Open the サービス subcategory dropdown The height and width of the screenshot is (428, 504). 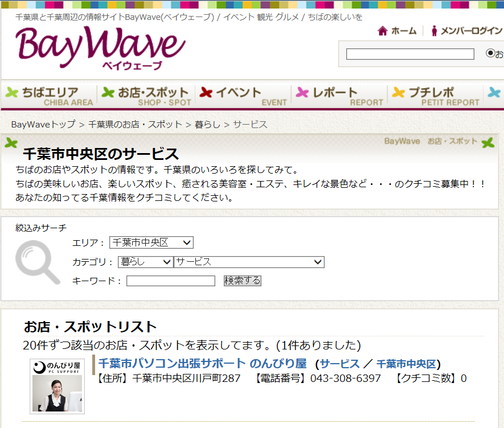tap(249, 262)
